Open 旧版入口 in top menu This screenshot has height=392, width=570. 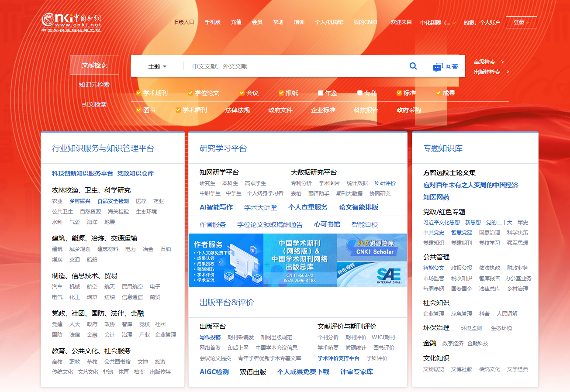click(x=183, y=22)
